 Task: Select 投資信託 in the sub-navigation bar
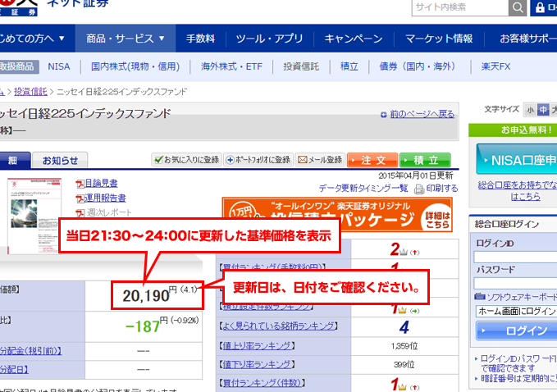pos(301,66)
